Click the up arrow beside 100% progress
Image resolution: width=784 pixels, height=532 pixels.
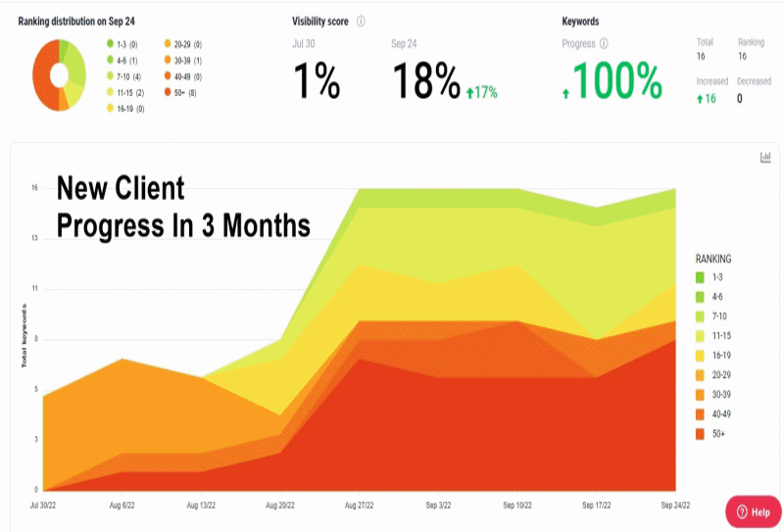coord(565,93)
